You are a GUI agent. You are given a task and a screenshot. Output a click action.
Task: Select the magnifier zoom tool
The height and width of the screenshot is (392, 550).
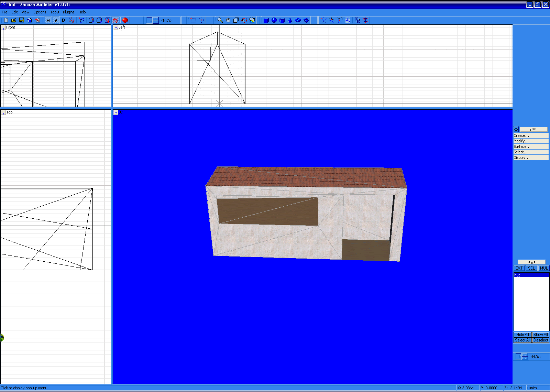point(220,20)
